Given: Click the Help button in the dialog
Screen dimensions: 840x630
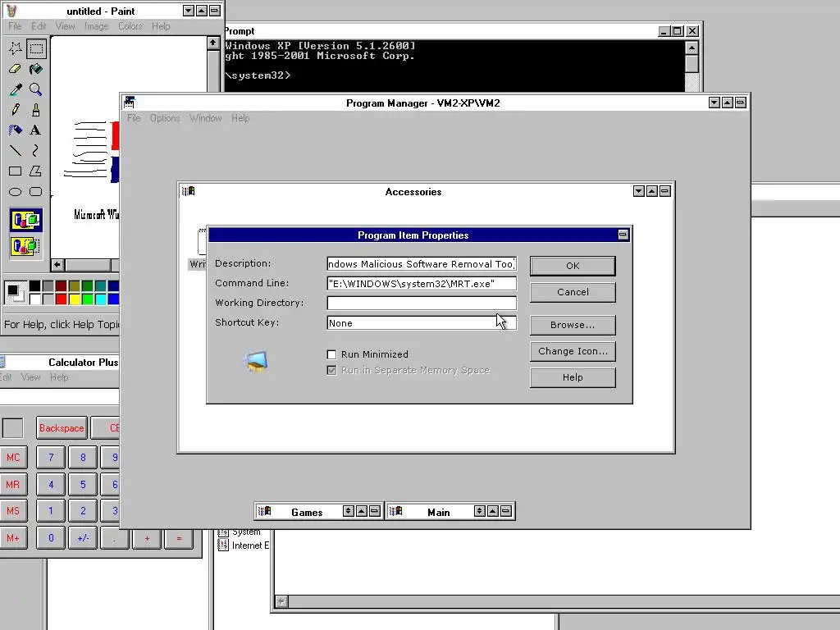Looking at the screenshot, I should [573, 377].
